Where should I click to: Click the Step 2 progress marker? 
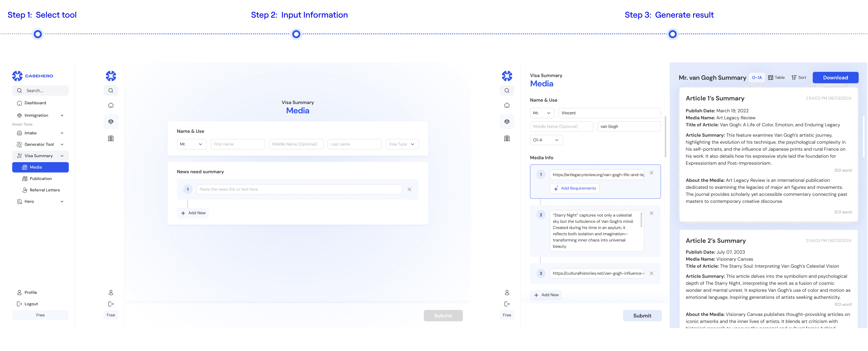click(x=296, y=34)
